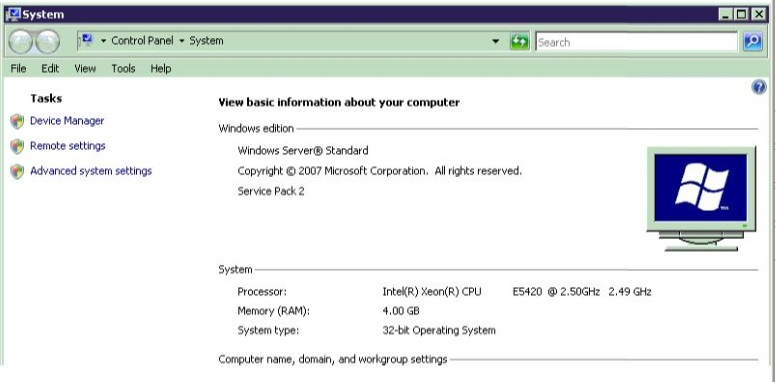Click the 'Tasks' heading in left pane
This screenshot has width=776, height=382.
[x=46, y=98]
